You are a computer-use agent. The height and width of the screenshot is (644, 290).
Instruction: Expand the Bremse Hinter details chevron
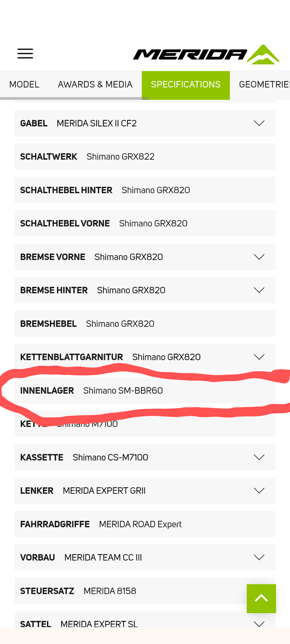coord(259,290)
